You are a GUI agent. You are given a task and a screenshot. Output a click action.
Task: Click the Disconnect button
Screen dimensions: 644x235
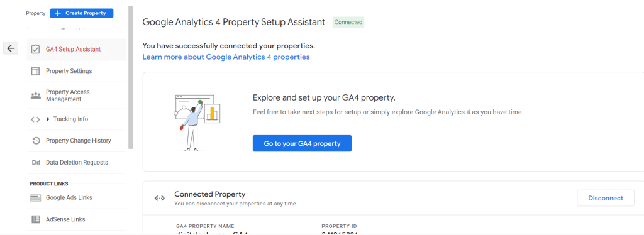point(606,198)
